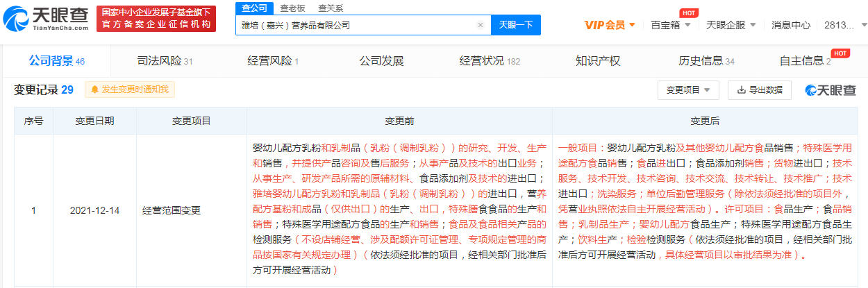Click the 导出数据 export button
The height and width of the screenshot is (288, 868).
pyautogui.click(x=760, y=90)
